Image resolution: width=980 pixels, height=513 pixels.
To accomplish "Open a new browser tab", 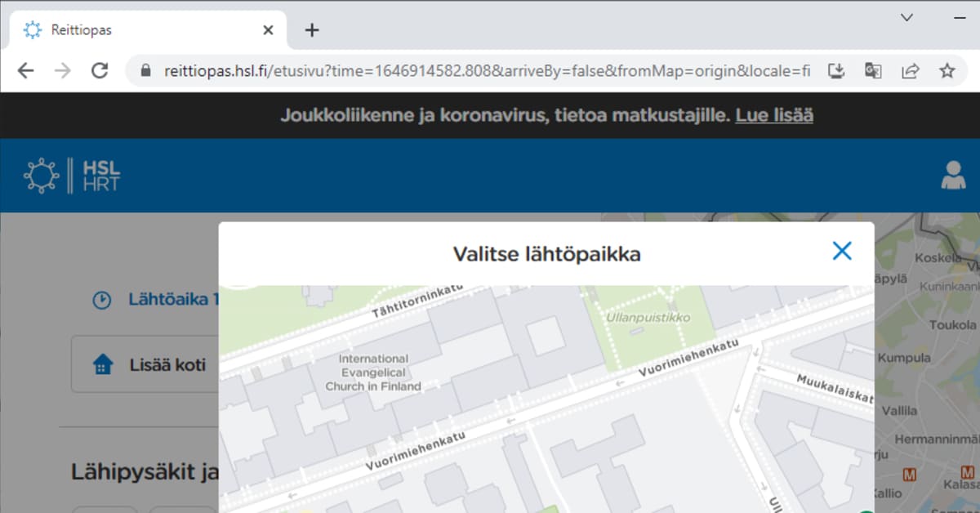I will [x=311, y=29].
